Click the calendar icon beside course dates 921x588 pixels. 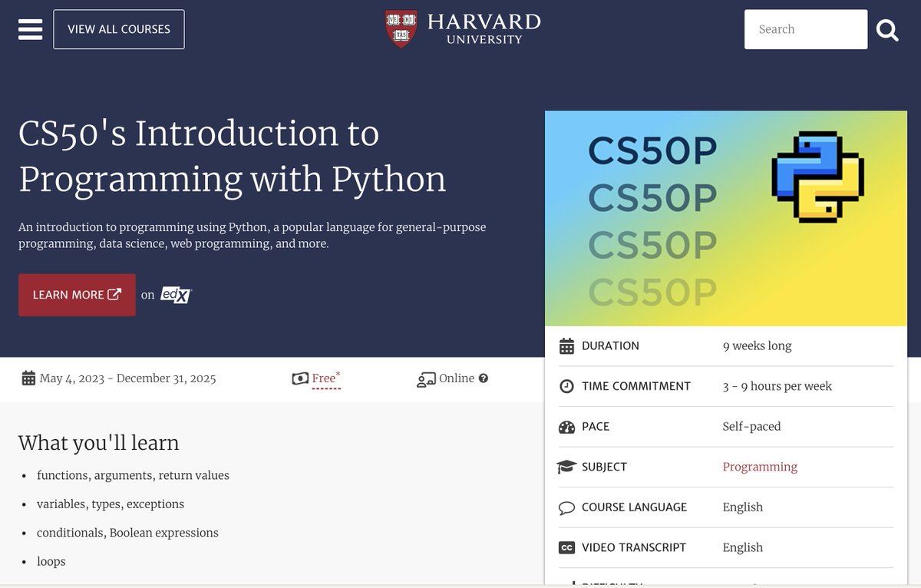[x=28, y=378]
